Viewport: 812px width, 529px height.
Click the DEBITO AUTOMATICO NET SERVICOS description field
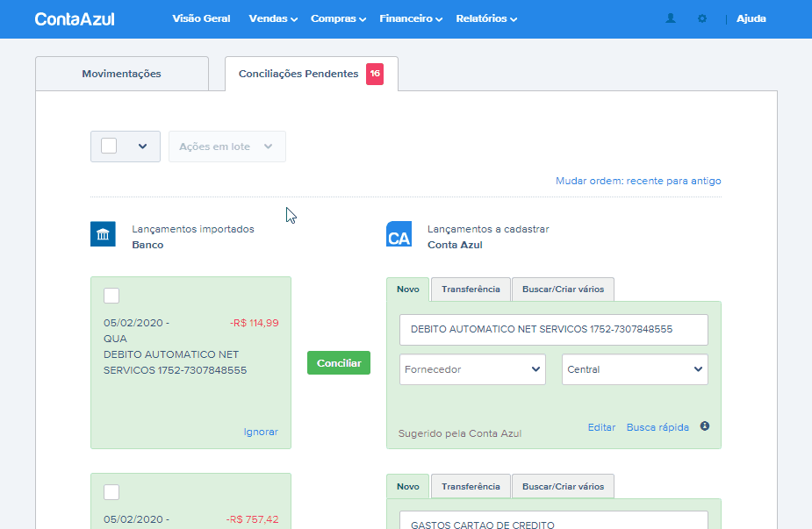pos(554,330)
